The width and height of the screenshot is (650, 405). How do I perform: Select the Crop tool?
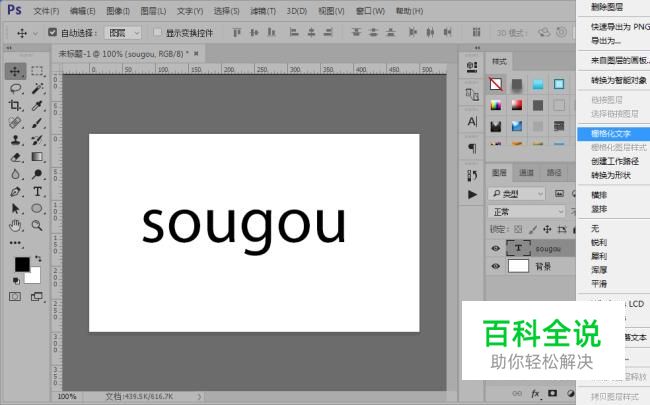(x=15, y=105)
